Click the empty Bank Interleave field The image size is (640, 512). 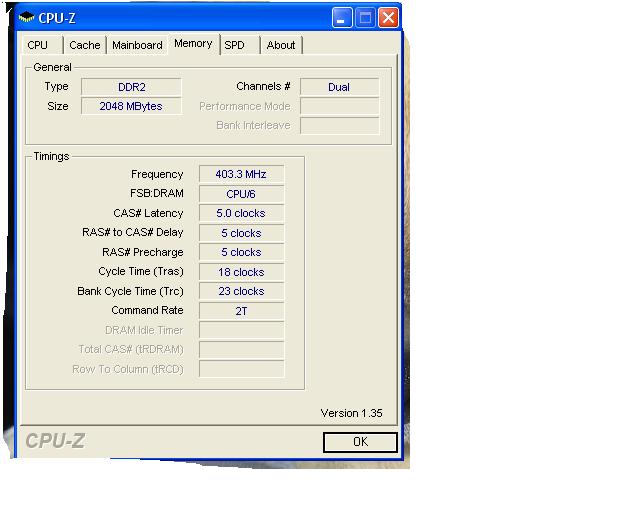tap(339, 125)
